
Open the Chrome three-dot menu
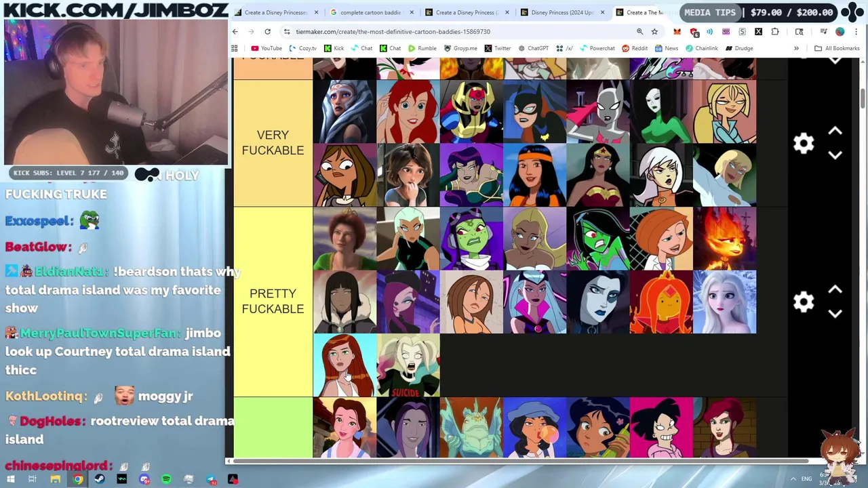point(856,32)
